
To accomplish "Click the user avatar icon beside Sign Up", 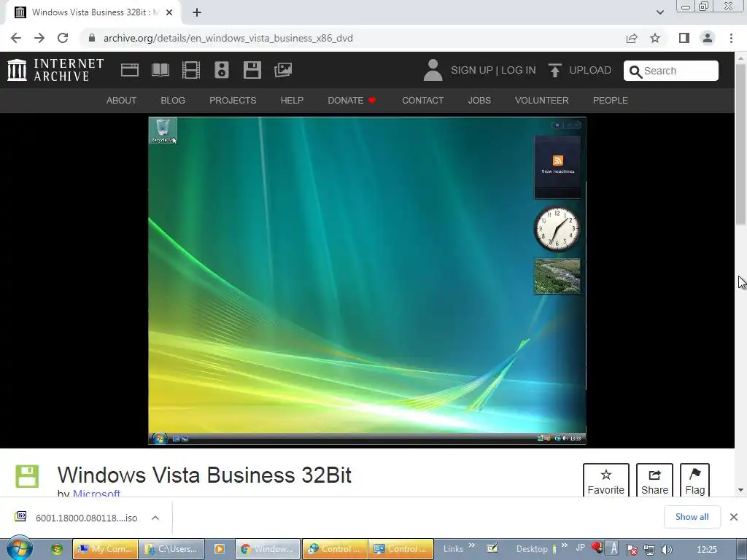I will tap(433, 70).
